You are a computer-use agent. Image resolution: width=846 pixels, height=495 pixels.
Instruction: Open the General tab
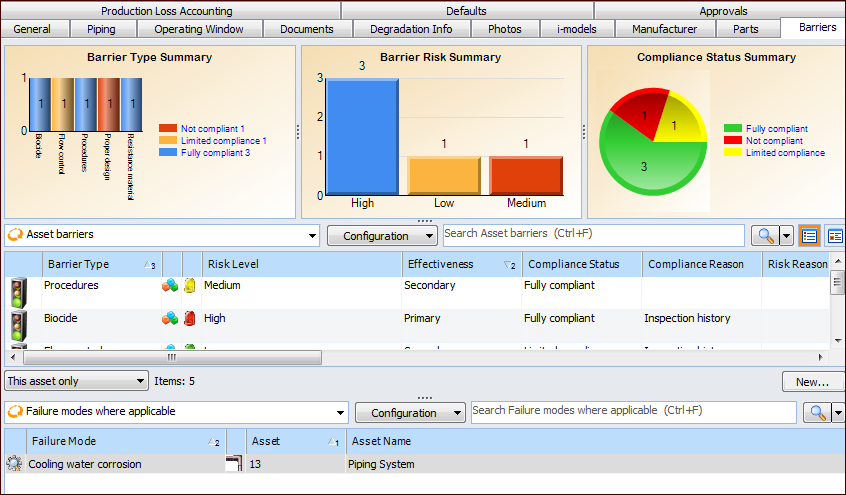click(32, 29)
